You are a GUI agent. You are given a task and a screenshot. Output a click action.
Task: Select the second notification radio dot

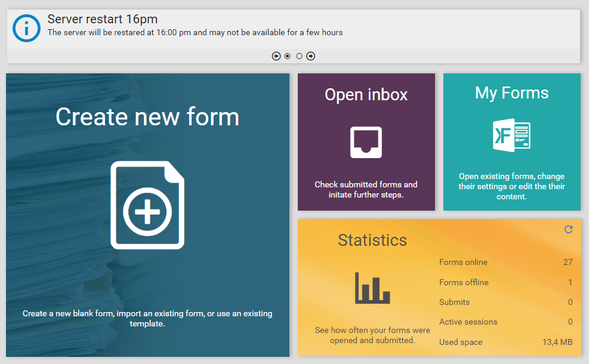click(299, 56)
